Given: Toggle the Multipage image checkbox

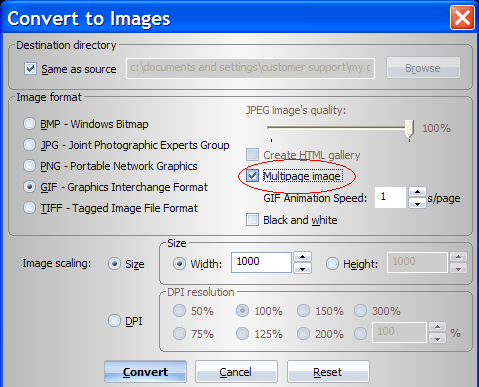Looking at the screenshot, I should 252,176.
